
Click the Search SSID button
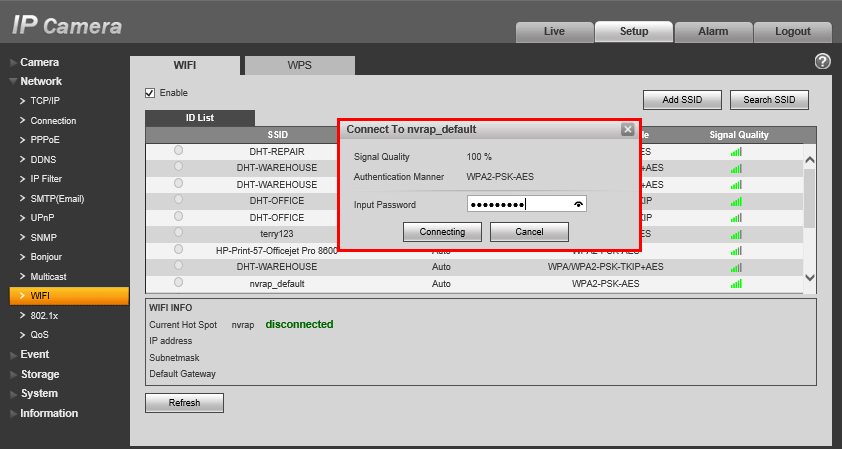[769, 100]
